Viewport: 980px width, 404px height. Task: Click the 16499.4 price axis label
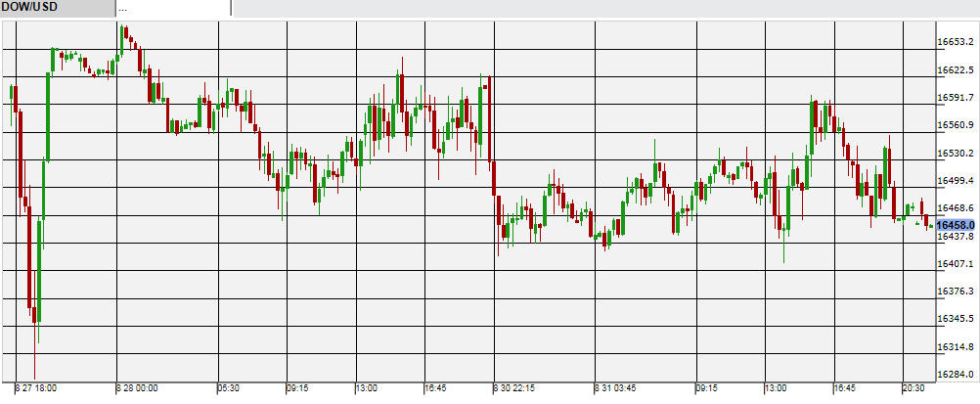pos(957,181)
